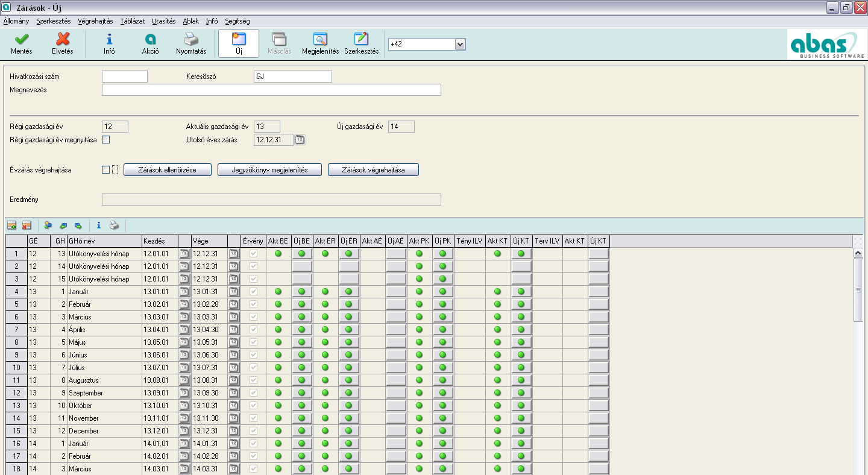Open the Végrehajtás menu
The height and width of the screenshot is (475, 868).
tap(95, 20)
